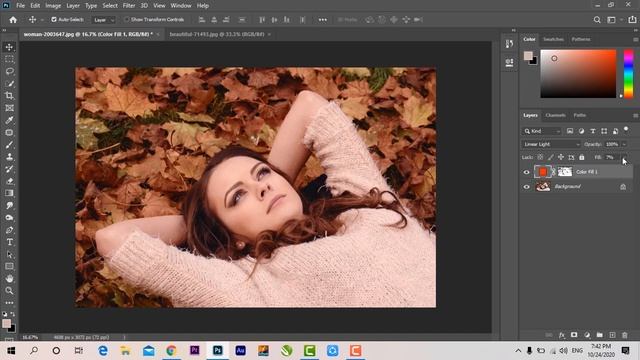Open the Linear Light blend mode dropdown
Viewport: 640px width, 360px height.
551,144
